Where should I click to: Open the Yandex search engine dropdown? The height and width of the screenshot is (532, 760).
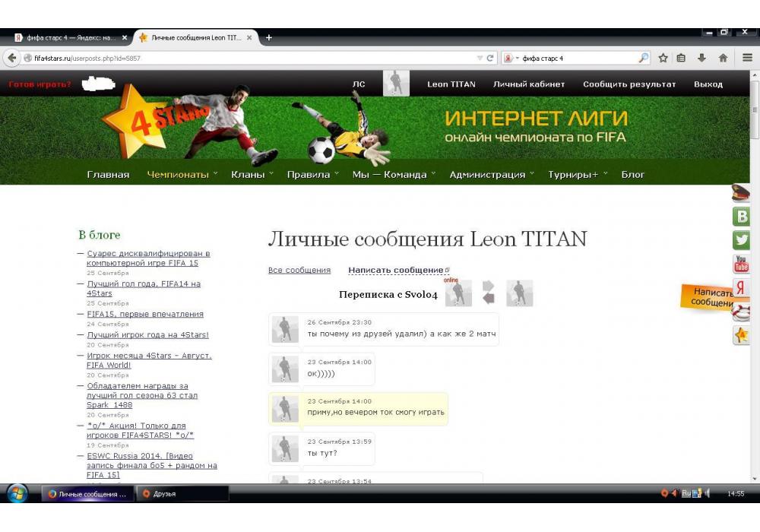511,58
